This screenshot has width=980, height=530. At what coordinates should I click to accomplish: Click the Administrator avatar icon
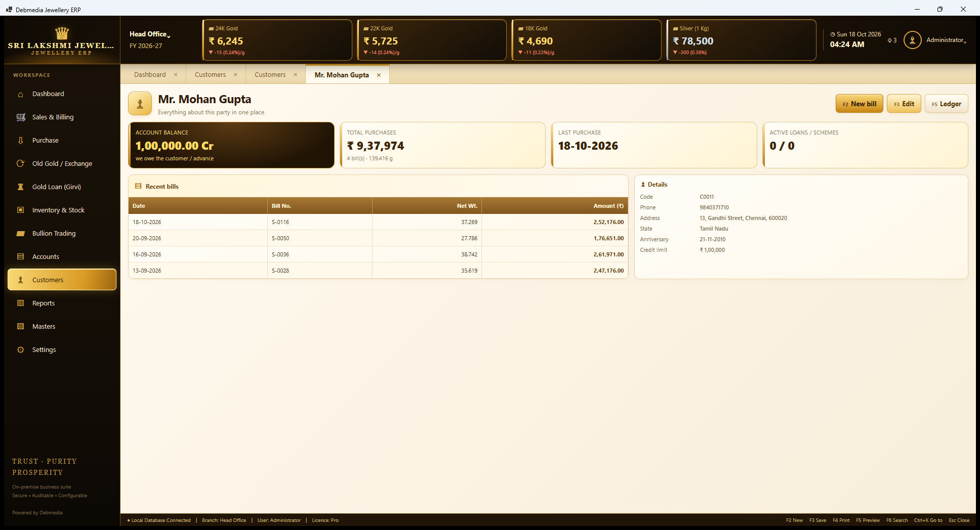pyautogui.click(x=912, y=40)
